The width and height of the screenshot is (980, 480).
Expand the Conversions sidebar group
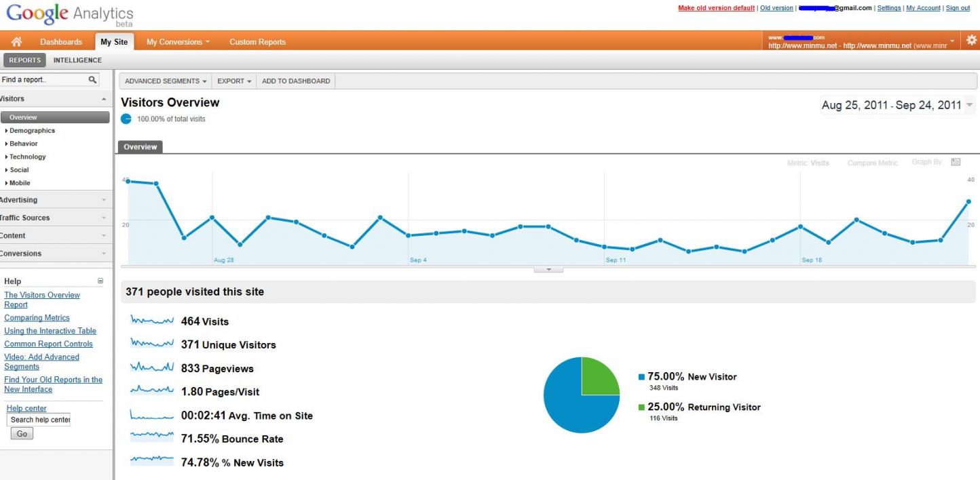click(56, 254)
